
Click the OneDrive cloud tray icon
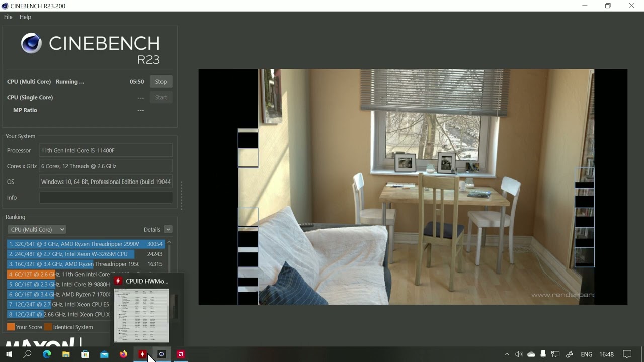(531, 354)
